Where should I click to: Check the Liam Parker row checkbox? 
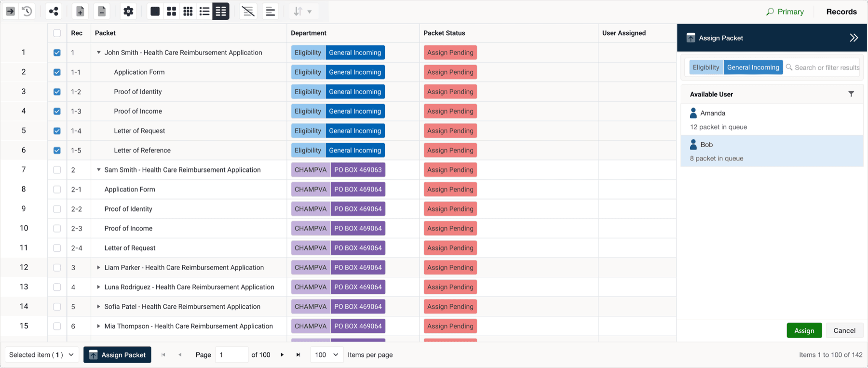click(x=57, y=267)
